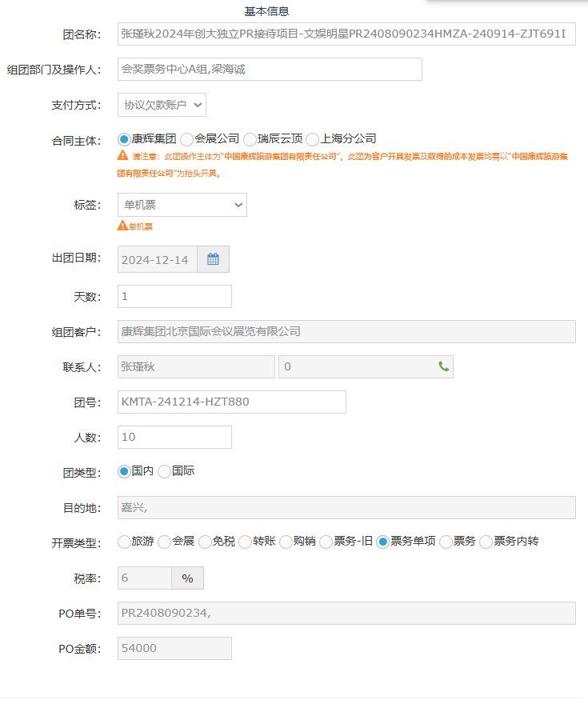Edit the 天数 days input

pyautogui.click(x=174, y=296)
